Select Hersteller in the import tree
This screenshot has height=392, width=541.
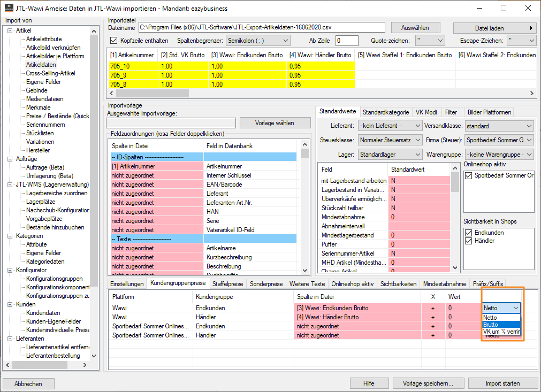(x=38, y=150)
